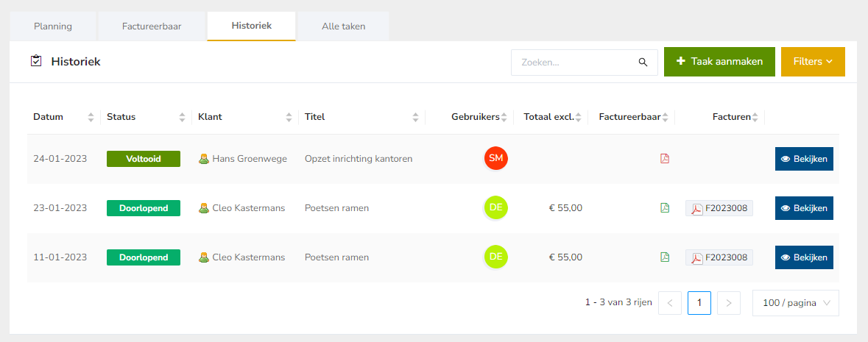868x342 pixels.
Task: Open the blue PDF icon in 11-01-2023 row
Action: pos(665,257)
